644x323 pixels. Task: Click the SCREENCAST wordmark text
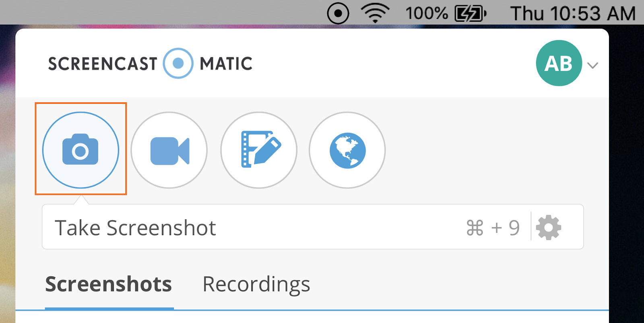tap(103, 64)
